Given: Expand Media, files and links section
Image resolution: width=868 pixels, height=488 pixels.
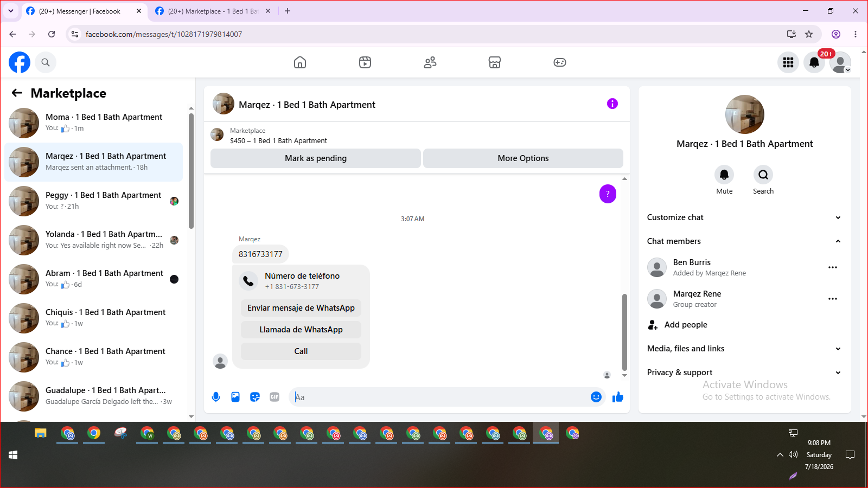Looking at the screenshot, I should (x=744, y=349).
